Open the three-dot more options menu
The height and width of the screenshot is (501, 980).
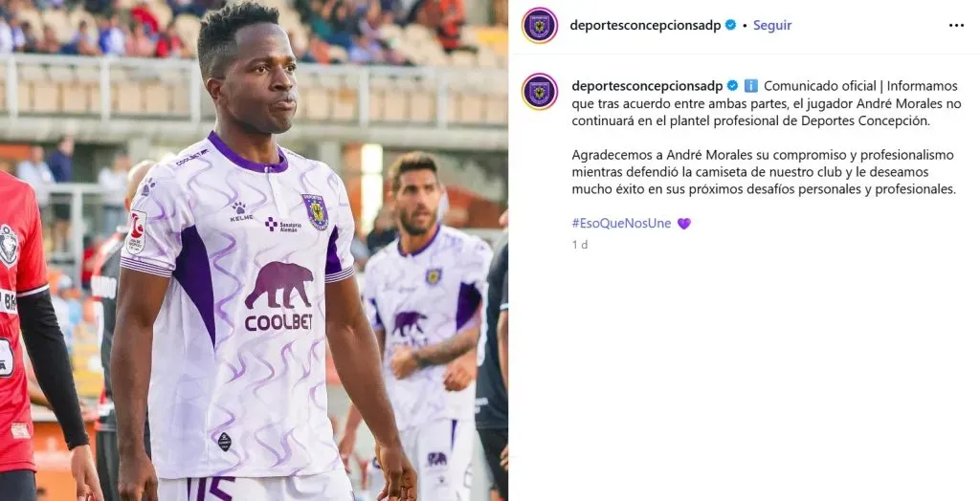956,26
